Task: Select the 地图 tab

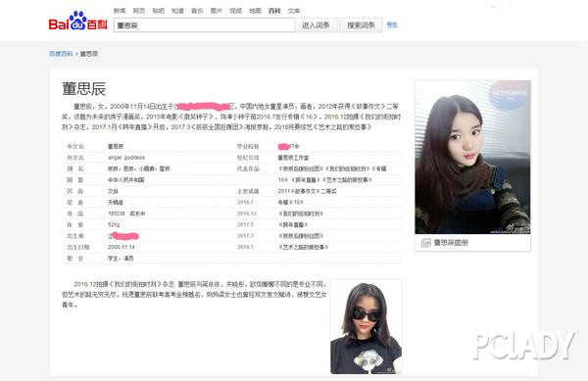Action: [x=255, y=11]
